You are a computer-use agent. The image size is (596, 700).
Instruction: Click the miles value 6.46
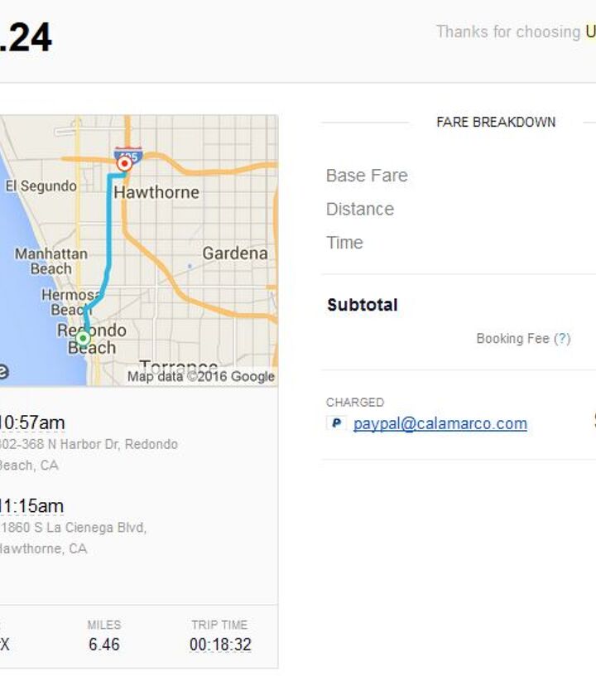point(104,644)
